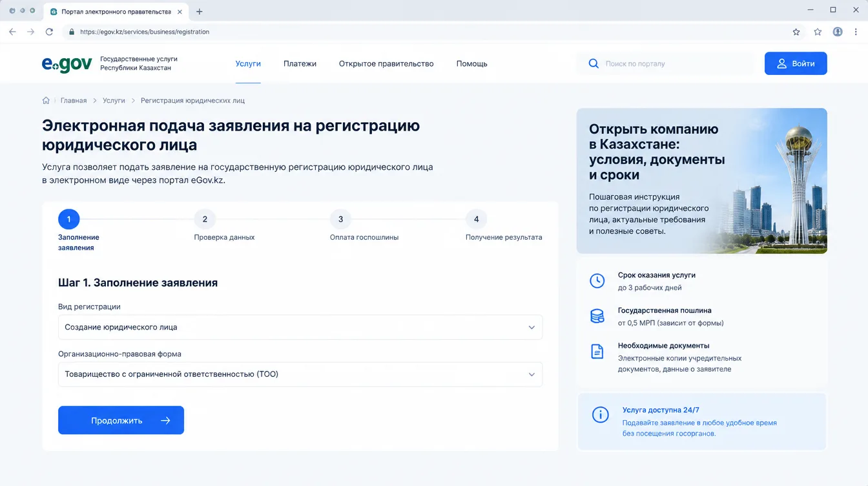Select the Портал электронного правительства browser tab
The width and height of the screenshot is (868, 486).
click(116, 12)
